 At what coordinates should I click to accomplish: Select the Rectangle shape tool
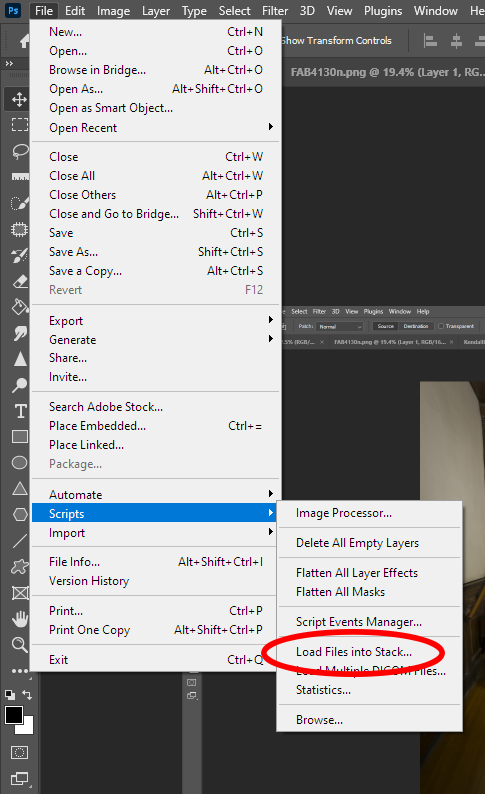pos(19,436)
